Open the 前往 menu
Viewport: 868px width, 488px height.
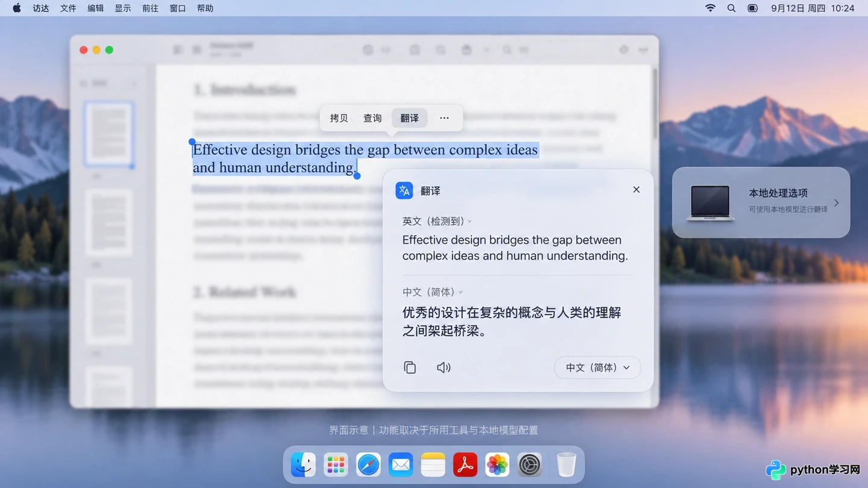click(150, 8)
